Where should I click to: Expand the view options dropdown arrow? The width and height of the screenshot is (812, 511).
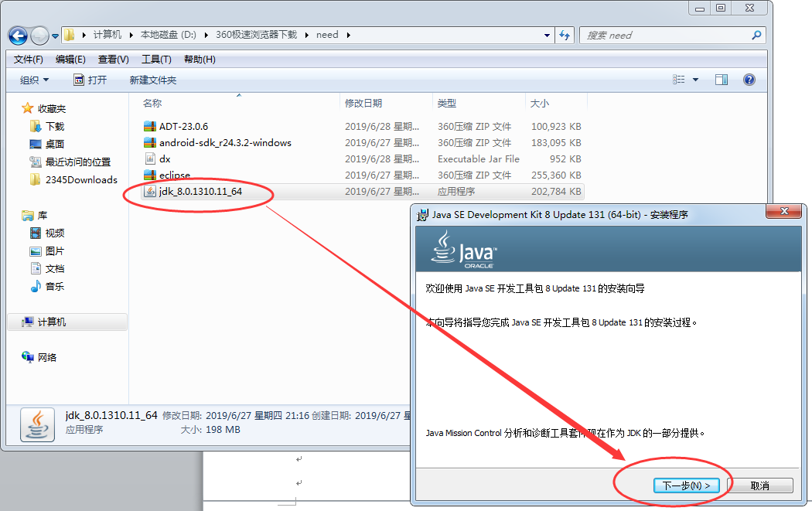tap(695, 80)
